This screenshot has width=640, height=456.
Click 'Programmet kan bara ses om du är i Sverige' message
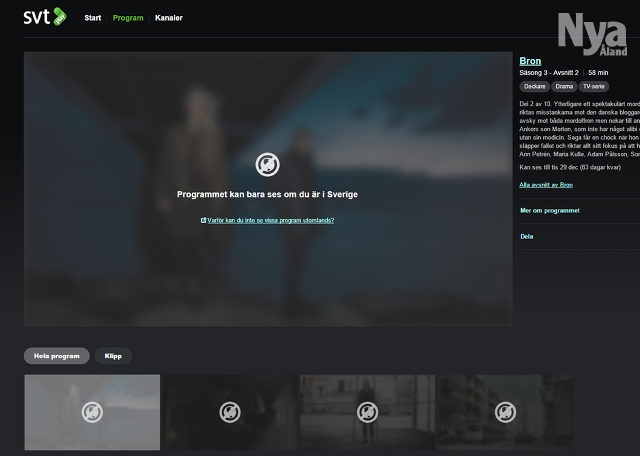[267, 195]
